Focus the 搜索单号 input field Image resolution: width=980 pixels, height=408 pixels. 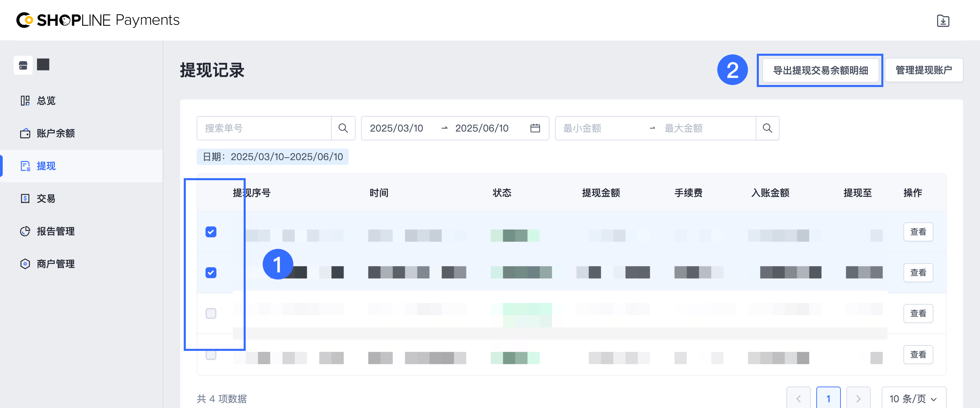click(264, 128)
